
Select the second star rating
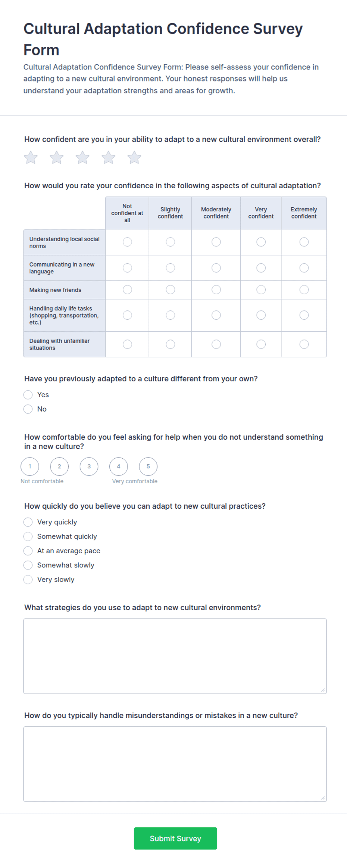tap(57, 158)
